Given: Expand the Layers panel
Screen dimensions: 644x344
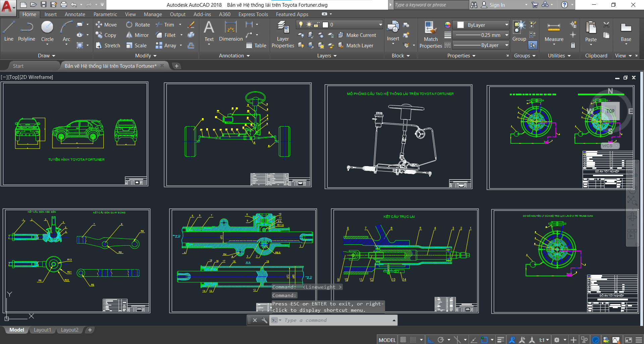Looking at the screenshot, I should pyautogui.click(x=327, y=56).
